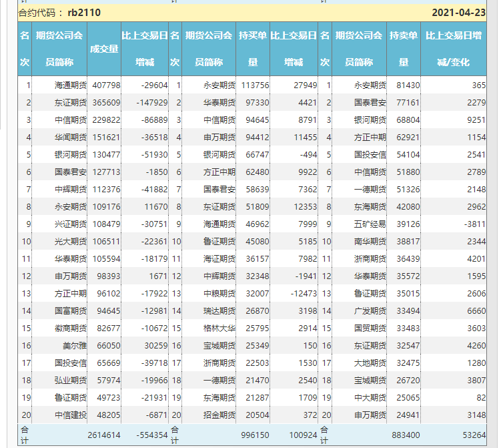Viewport: 499px width, 448px height.
Task: Click short change 9251
Action: tap(476, 120)
